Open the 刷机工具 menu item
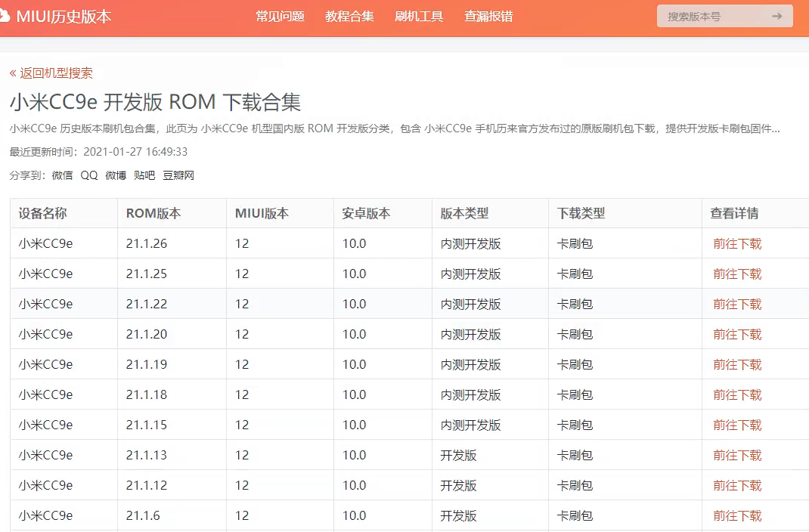Image resolution: width=809 pixels, height=532 pixels. point(419,17)
